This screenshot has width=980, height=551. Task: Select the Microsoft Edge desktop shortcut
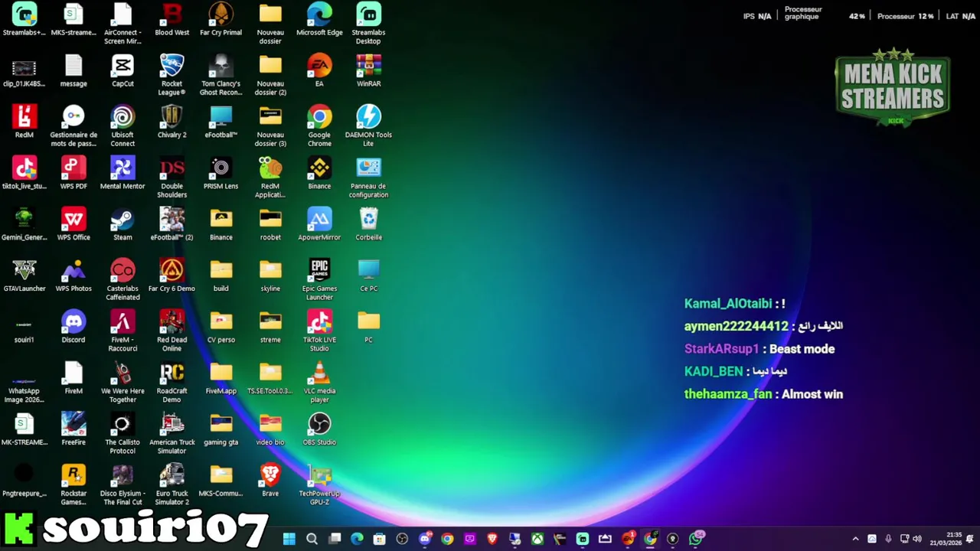(319, 20)
